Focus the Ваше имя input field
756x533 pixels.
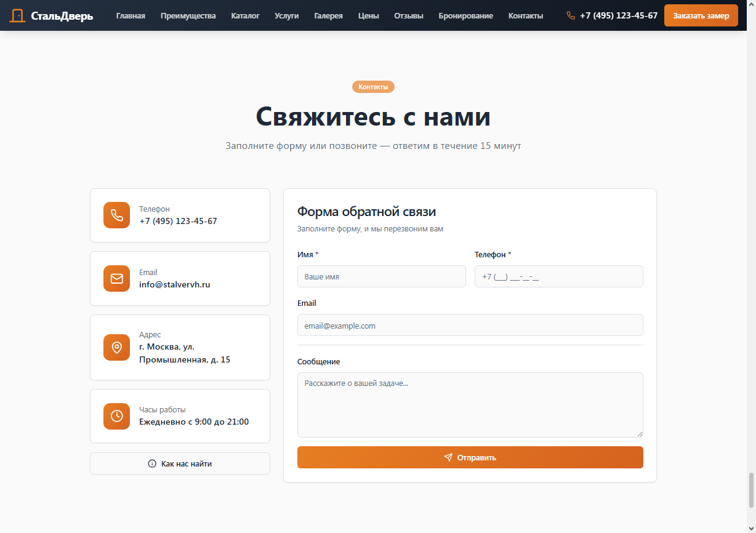381,276
